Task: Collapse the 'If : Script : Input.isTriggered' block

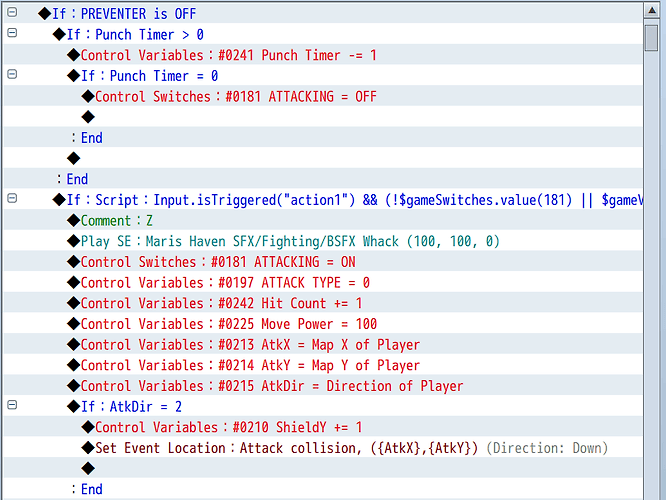Action: click(x=12, y=198)
